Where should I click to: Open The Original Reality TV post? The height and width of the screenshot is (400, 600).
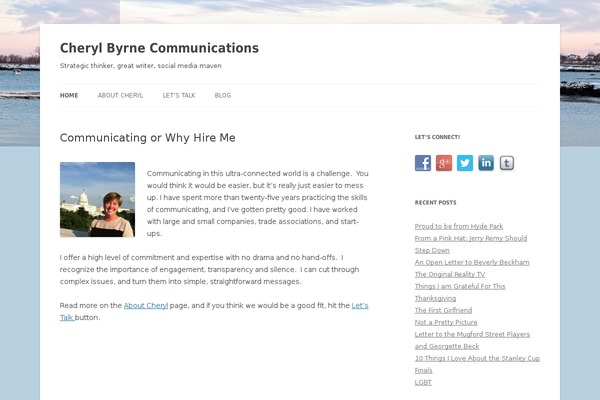point(449,274)
